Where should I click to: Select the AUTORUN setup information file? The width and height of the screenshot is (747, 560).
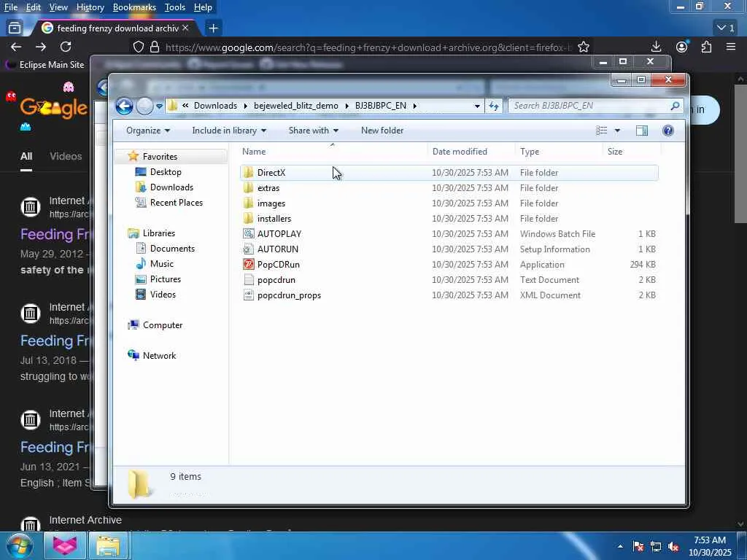coord(278,249)
